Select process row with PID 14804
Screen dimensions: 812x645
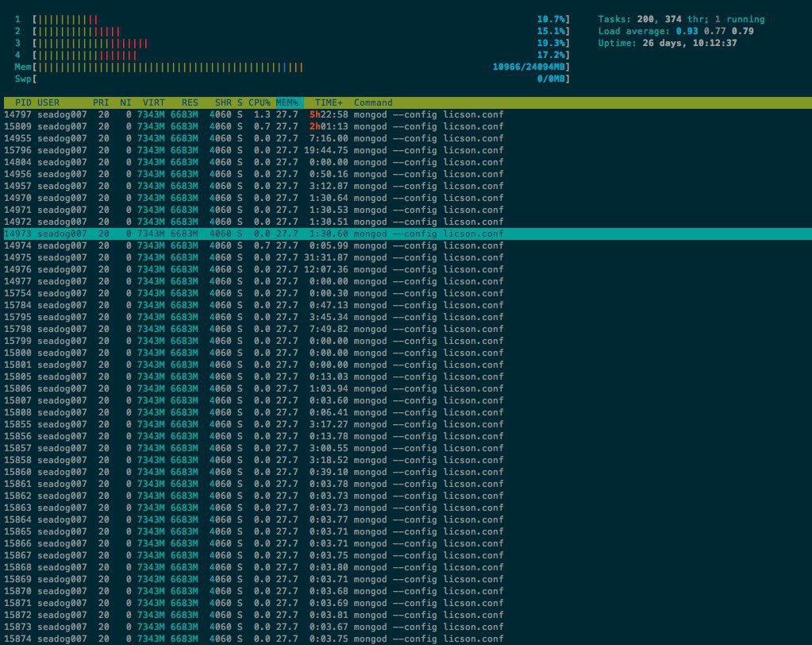(x=406, y=162)
